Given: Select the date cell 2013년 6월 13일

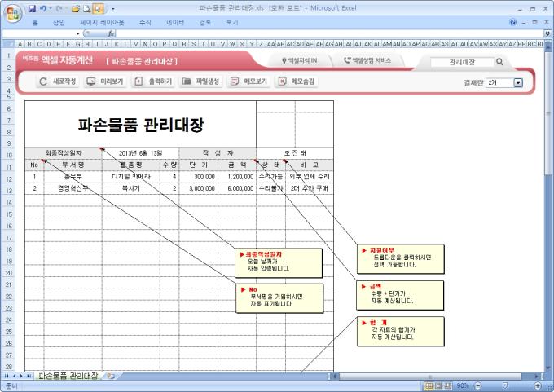Looking at the screenshot, I should tap(140, 153).
